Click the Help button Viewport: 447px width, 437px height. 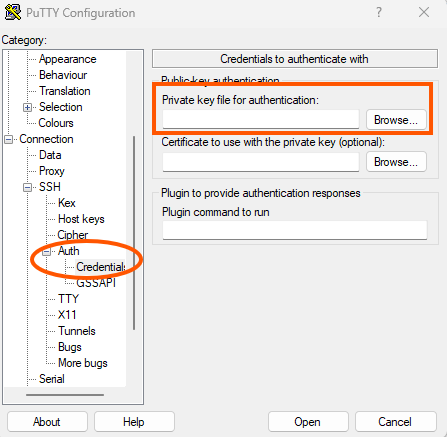(x=134, y=422)
